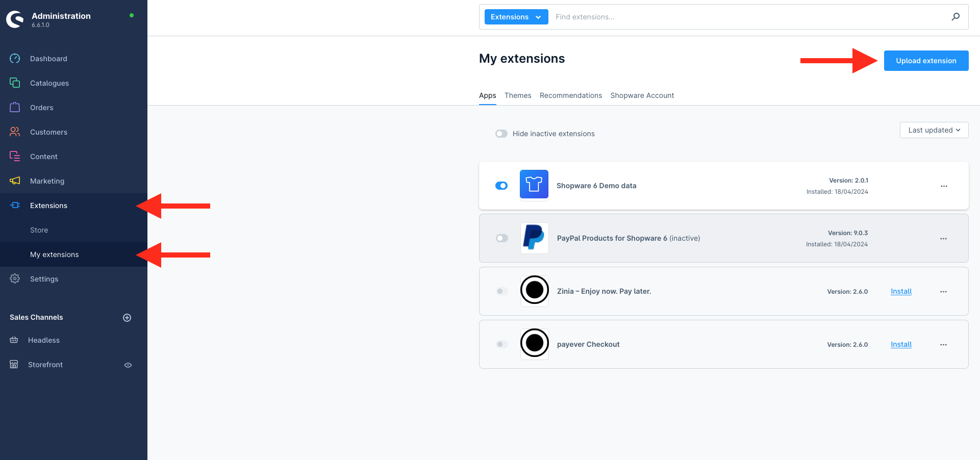Open the PayPal Products options menu

[x=943, y=239]
